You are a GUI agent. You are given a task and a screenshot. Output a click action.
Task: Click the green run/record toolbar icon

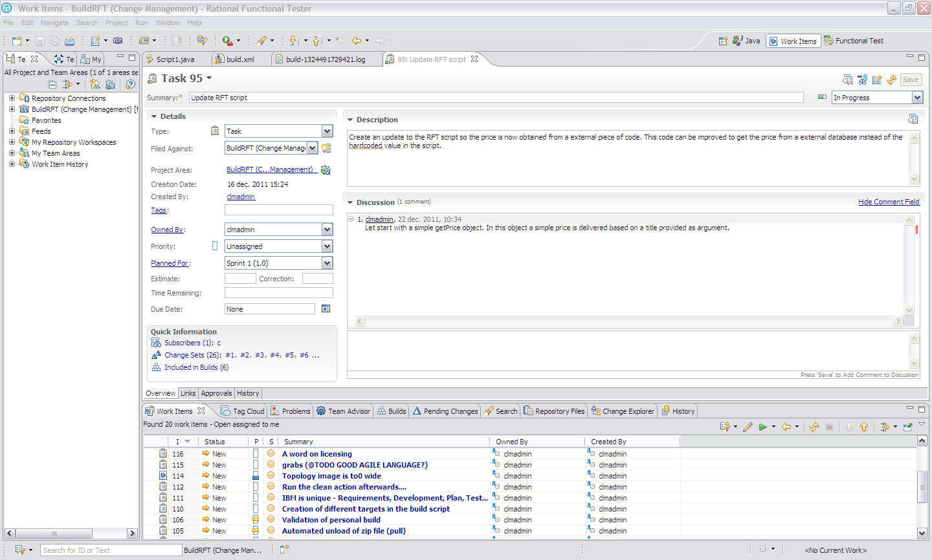tap(227, 41)
